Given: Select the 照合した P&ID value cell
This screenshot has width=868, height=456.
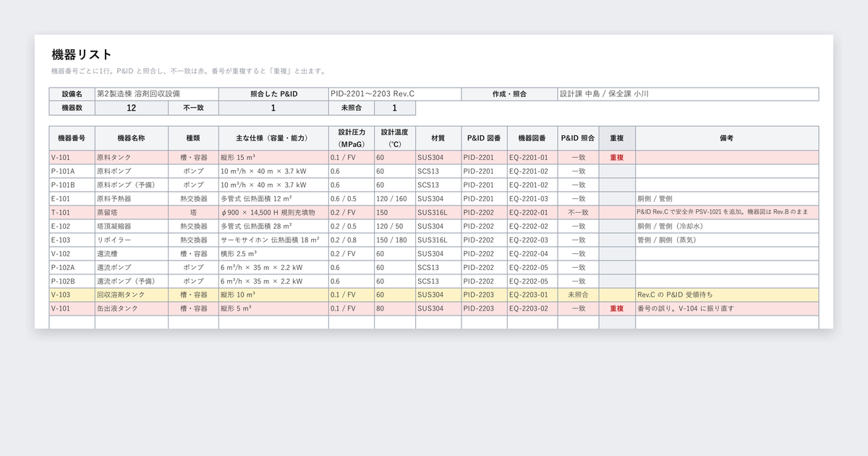Looking at the screenshot, I should 395,94.
